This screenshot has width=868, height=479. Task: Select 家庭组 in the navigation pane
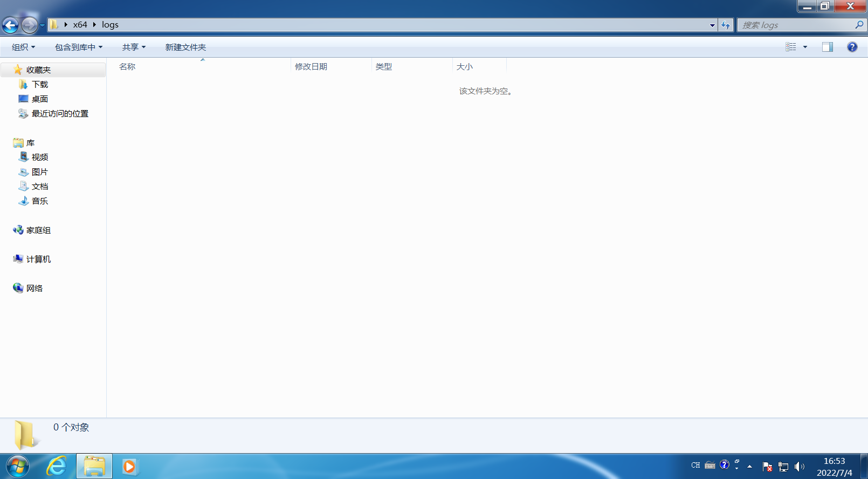pos(38,230)
